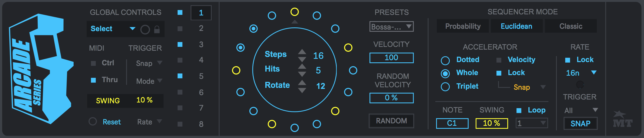Select the Triplet accelerator radio button
The image size is (644, 138).
point(445,87)
